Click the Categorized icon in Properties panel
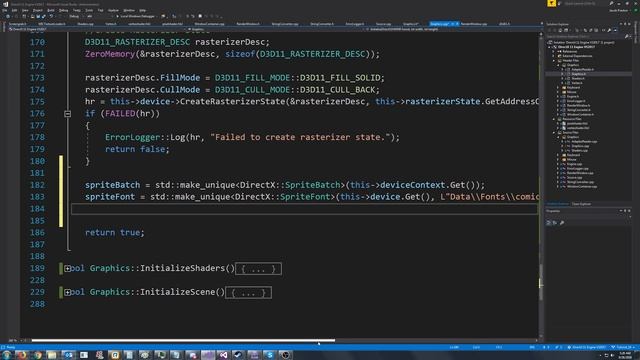This screenshot has height=360, width=640. click(x=549, y=223)
